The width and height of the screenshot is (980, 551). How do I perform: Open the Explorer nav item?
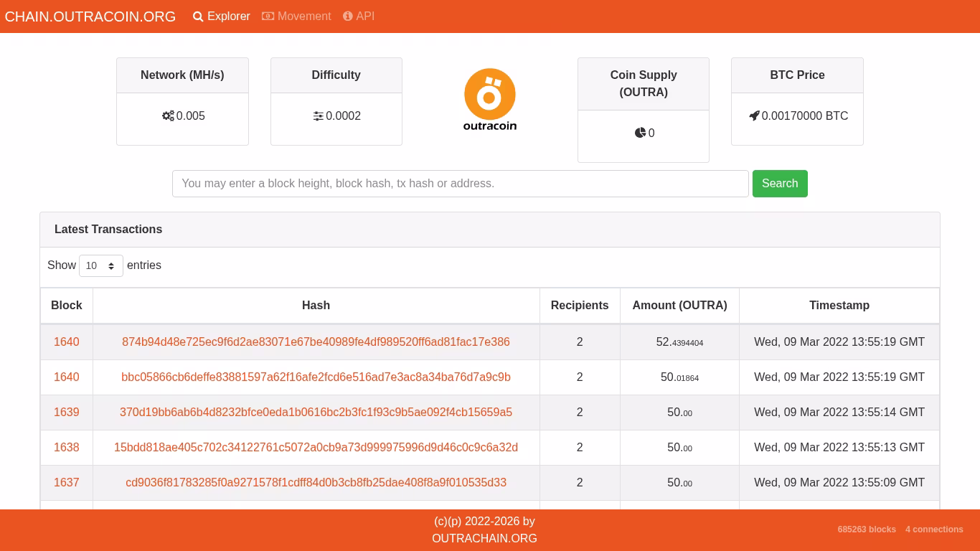(x=222, y=17)
